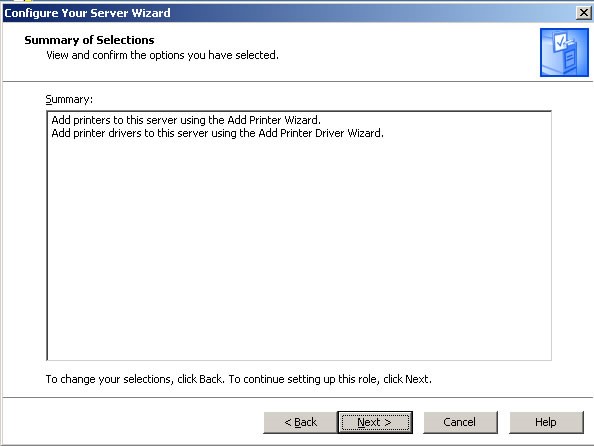
Task: Click 'Add Printer Wizard' phrase in first summary line
Action: [x=274, y=120]
